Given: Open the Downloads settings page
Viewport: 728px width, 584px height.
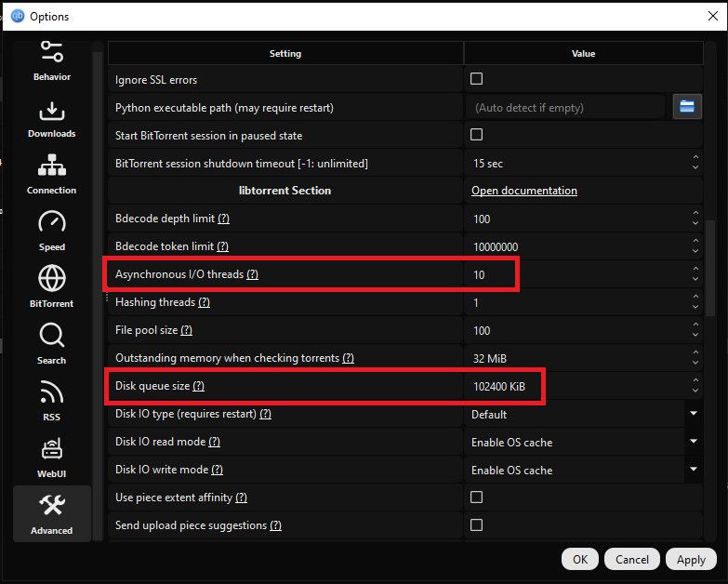Looking at the screenshot, I should tap(51, 120).
